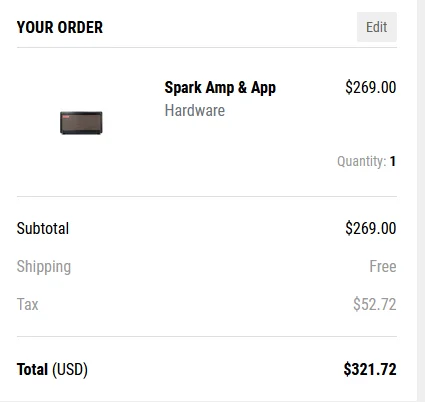Click the Free shipping value
Screen dimensions: 425x402
coord(383,266)
